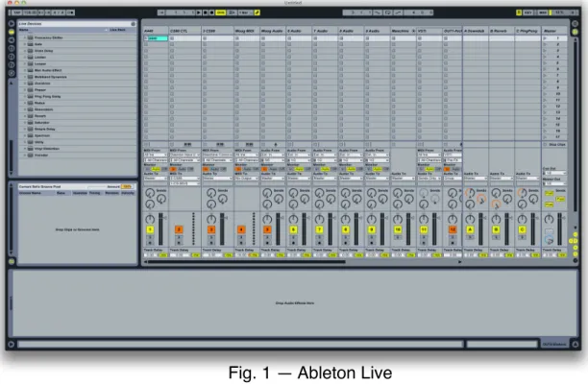Expand the Frequency Shifter device folder
The width and height of the screenshot is (588, 385).
(25, 37)
